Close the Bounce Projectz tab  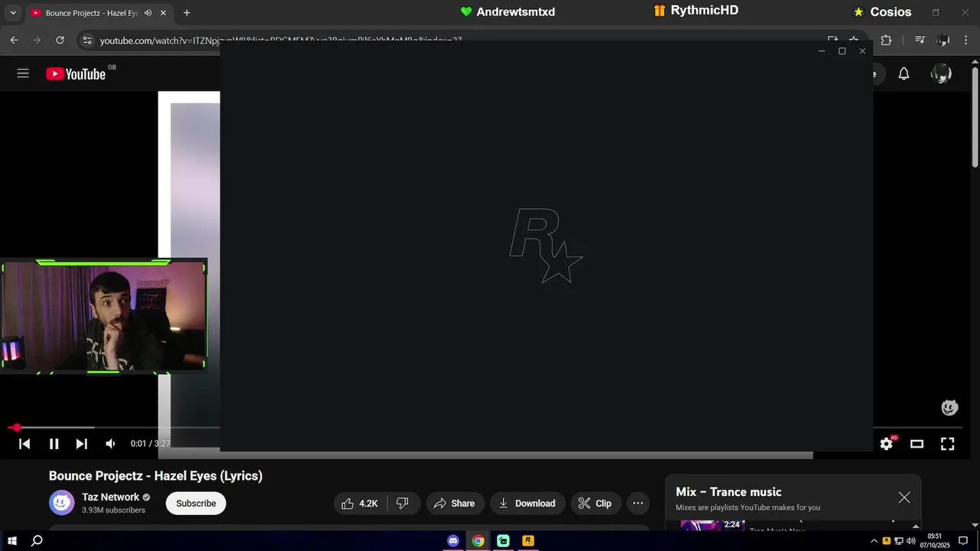(x=163, y=13)
